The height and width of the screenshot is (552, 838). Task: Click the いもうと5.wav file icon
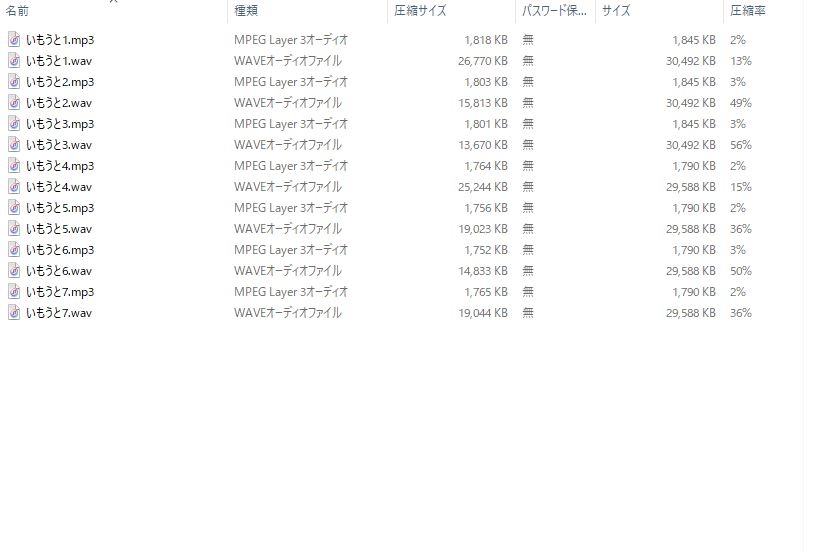[14, 229]
